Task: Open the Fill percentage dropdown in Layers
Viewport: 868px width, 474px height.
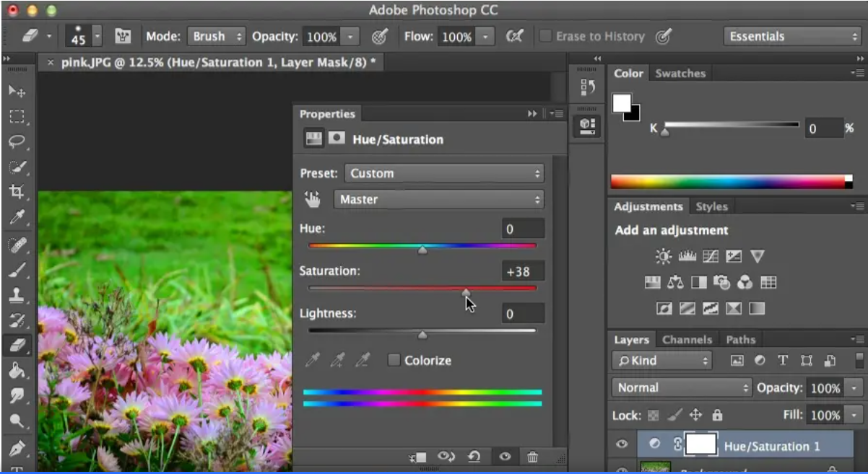Action: tap(855, 415)
